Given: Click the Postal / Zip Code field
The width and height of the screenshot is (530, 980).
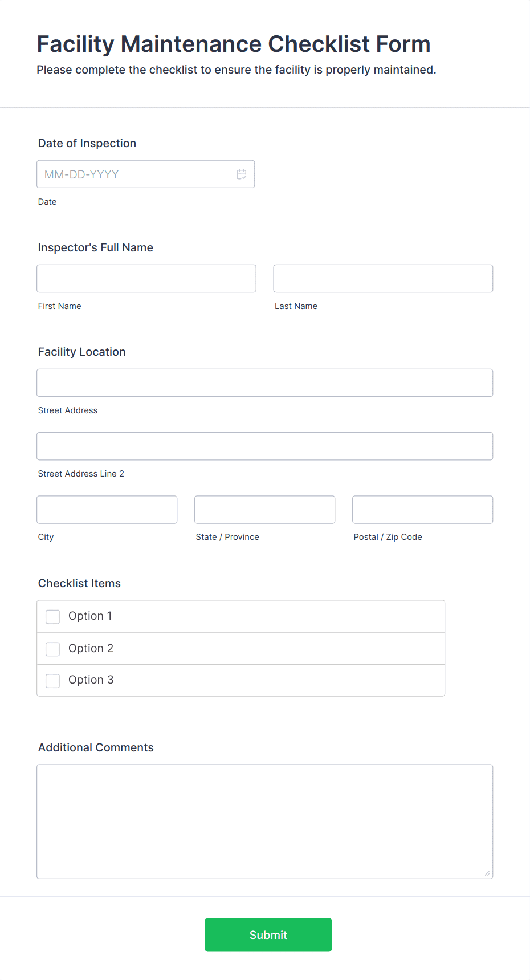Looking at the screenshot, I should (423, 510).
